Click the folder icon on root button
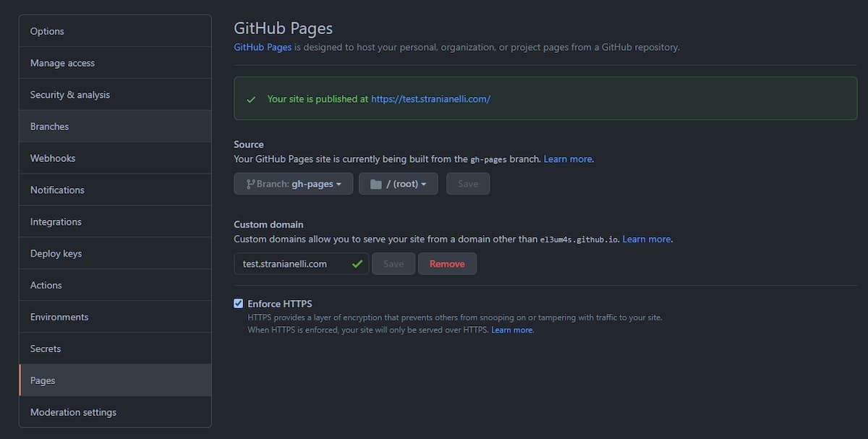868x439 pixels. pyautogui.click(x=375, y=184)
